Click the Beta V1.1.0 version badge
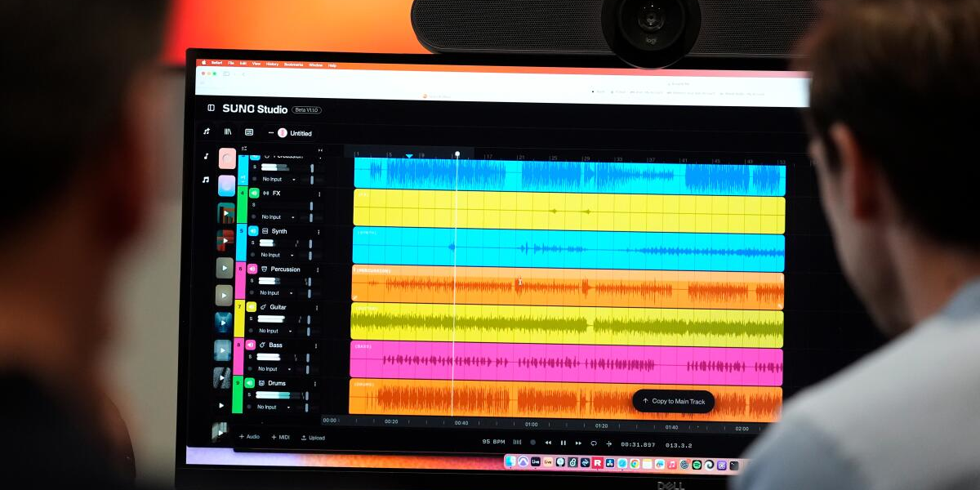 point(306,109)
